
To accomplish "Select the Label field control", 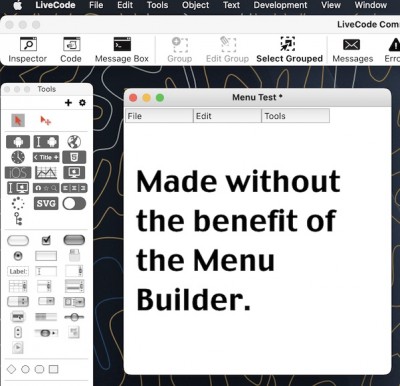I will coord(18,271).
